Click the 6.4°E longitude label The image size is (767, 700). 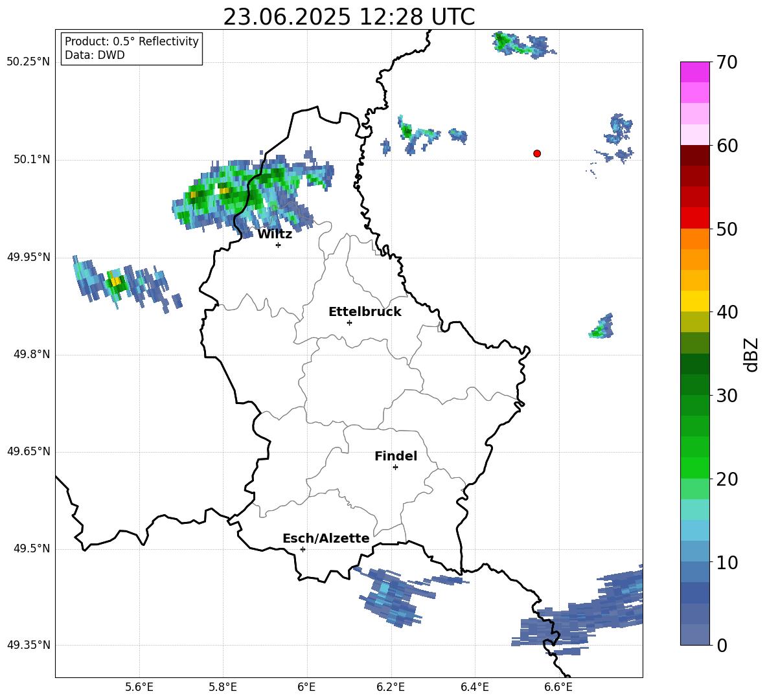[x=474, y=687]
